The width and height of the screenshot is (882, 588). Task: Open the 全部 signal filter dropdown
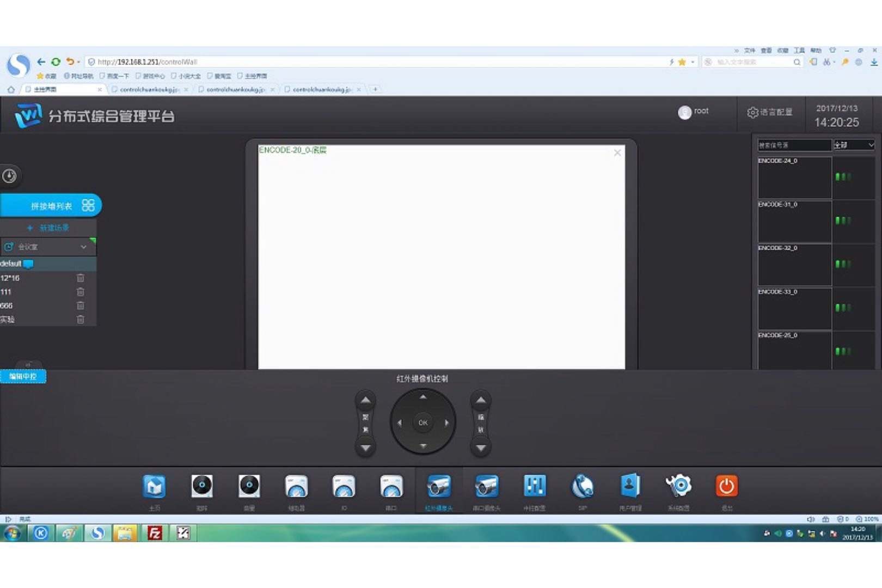853,145
